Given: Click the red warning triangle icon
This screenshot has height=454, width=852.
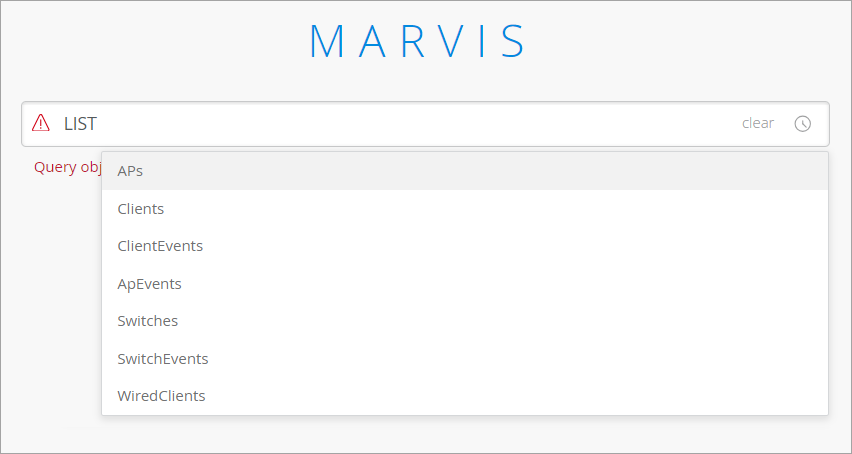Looking at the screenshot, I should pos(41,123).
